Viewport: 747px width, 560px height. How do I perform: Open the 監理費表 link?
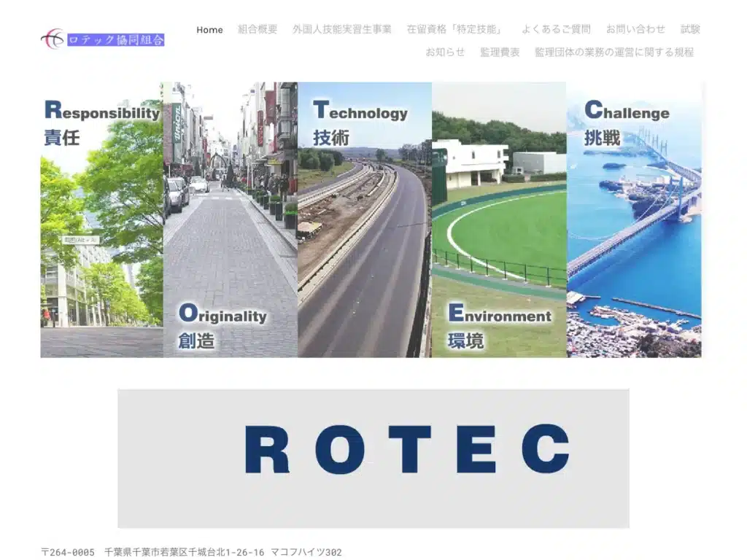[x=500, y=52]
